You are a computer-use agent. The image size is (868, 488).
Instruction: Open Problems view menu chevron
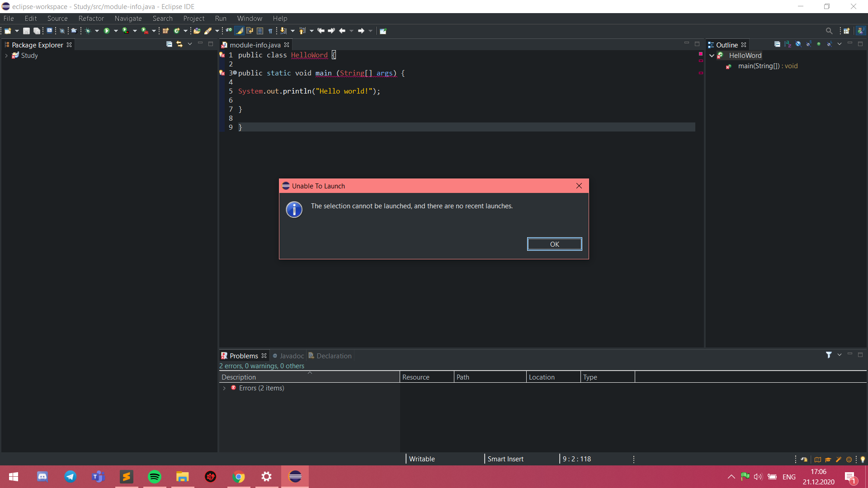840,355
